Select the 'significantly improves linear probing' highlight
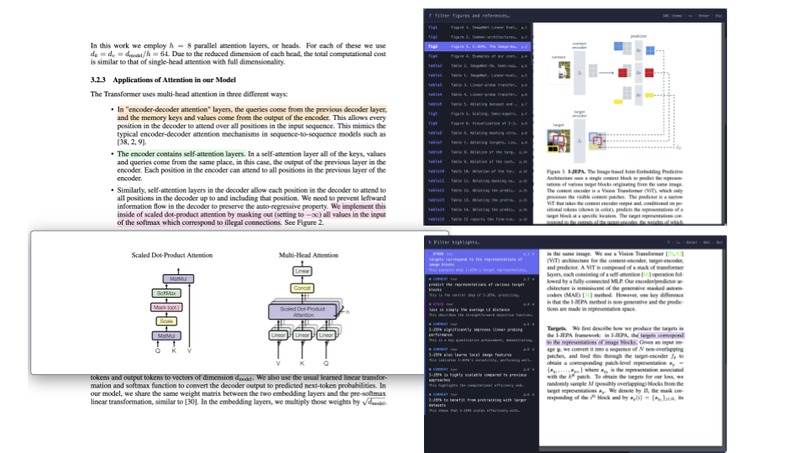The image size is (806, 453). pos(482,332)
